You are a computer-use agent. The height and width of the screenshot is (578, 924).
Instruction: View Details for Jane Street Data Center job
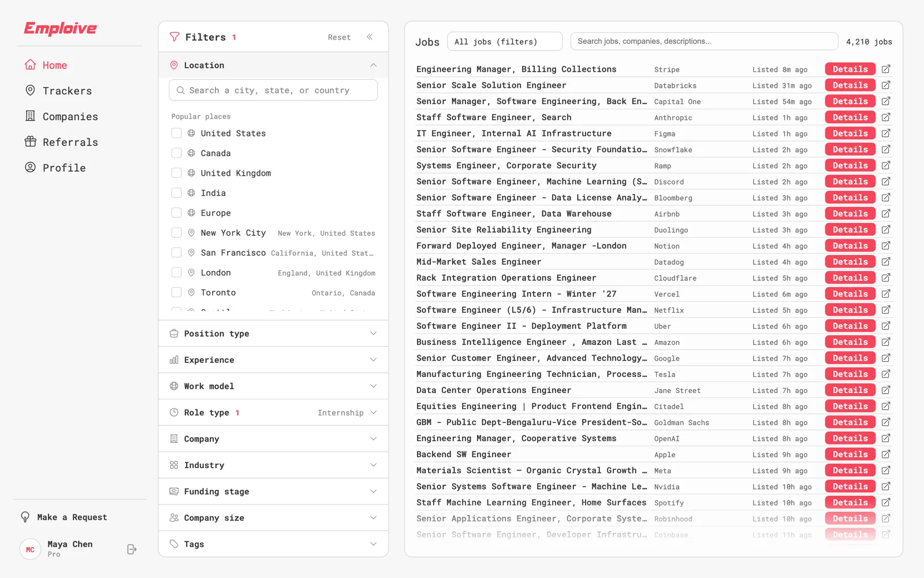point(850,390)
